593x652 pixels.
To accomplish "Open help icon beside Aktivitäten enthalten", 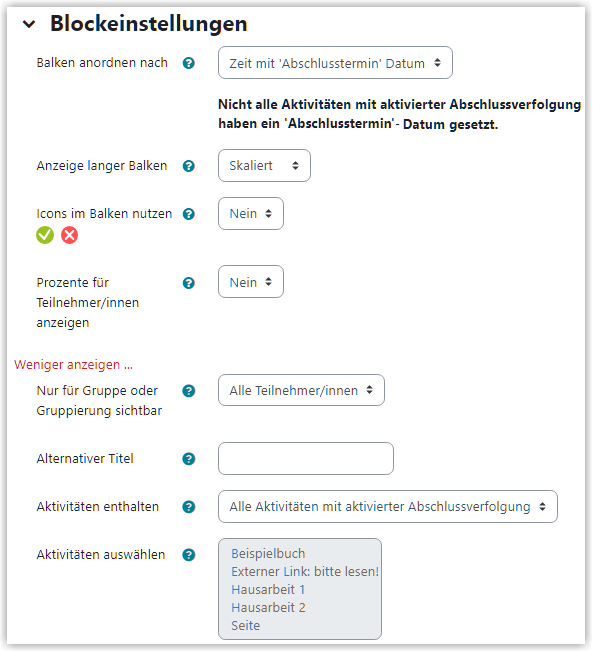I will point(189,507).
